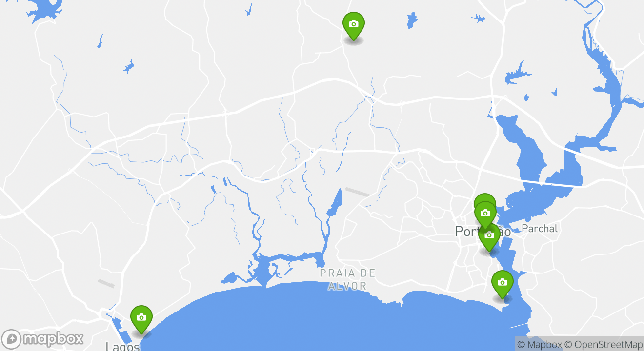Open the © Mapbox attribution link
The width and height of the screenshot is (644, 351).
point(539,345)
